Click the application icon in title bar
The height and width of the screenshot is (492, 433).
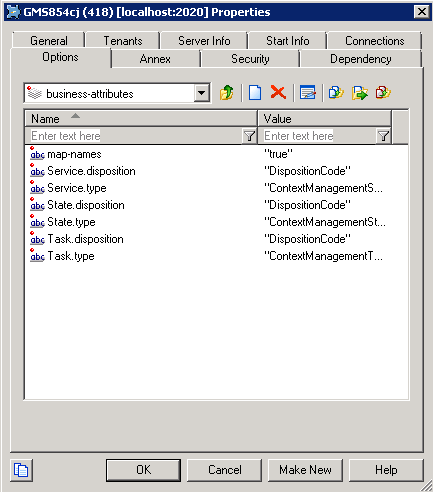click(x=13, y=12)
